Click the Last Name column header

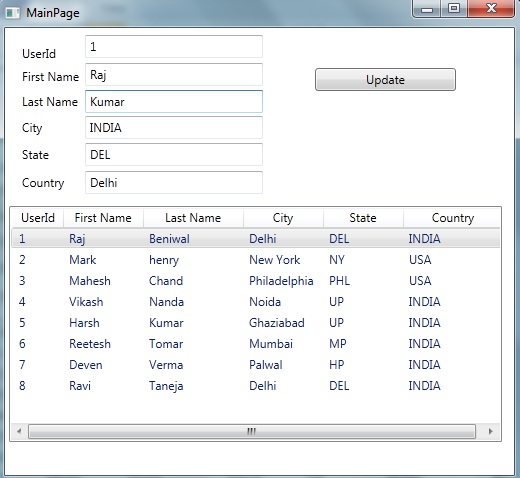coord(193,218)
